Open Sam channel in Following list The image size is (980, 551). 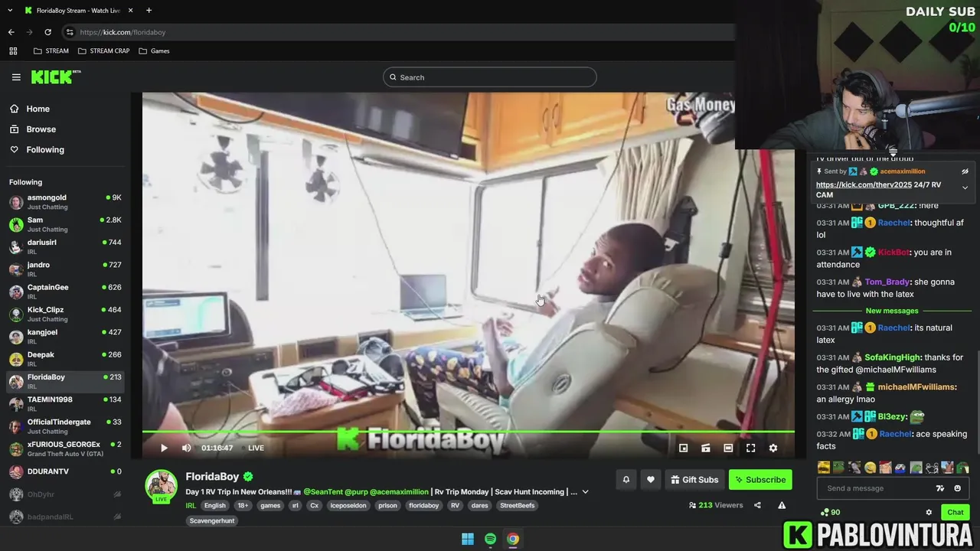65,224
